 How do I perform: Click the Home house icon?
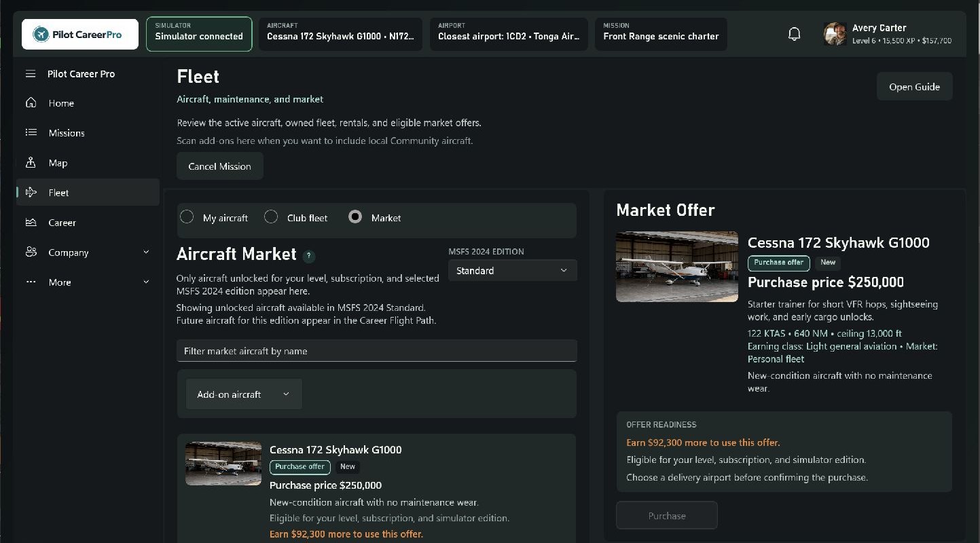pos(31,103)
